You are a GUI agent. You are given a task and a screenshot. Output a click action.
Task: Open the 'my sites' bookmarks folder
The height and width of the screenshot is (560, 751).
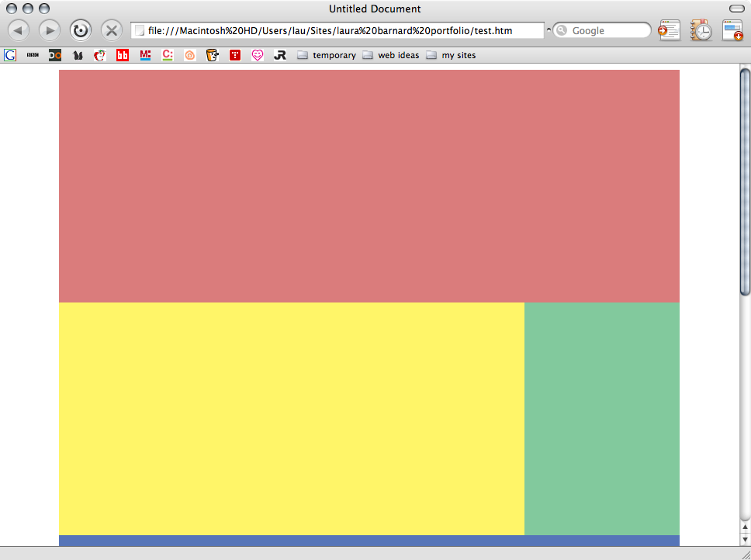[452, 56]
